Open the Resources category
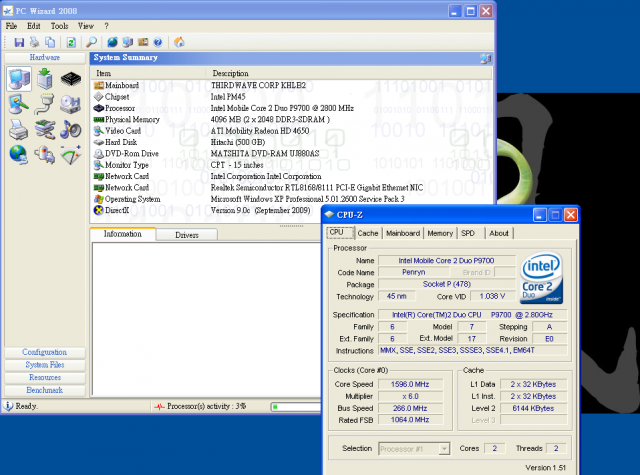Image resolution: width=640 pixels, height=475 pixels. point(45,377)
